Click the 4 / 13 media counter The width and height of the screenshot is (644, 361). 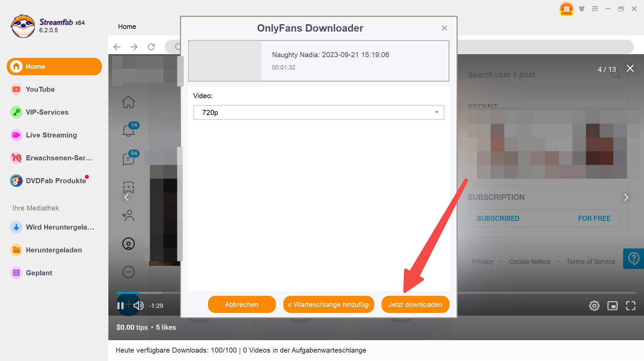click(607, 69)
